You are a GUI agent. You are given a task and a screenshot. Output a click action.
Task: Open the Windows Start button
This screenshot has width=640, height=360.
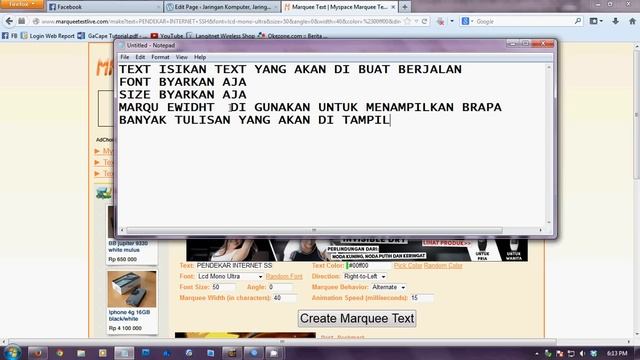click(x=12, y=353)
